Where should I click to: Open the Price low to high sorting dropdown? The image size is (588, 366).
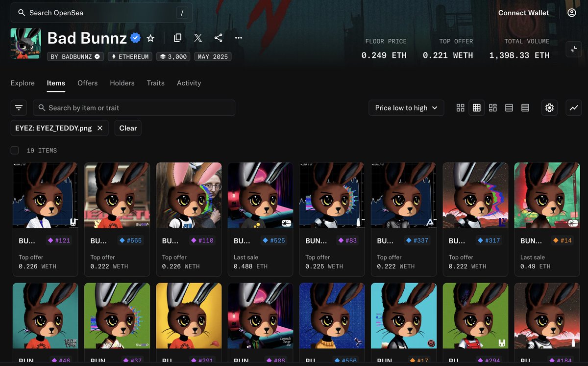406,107
